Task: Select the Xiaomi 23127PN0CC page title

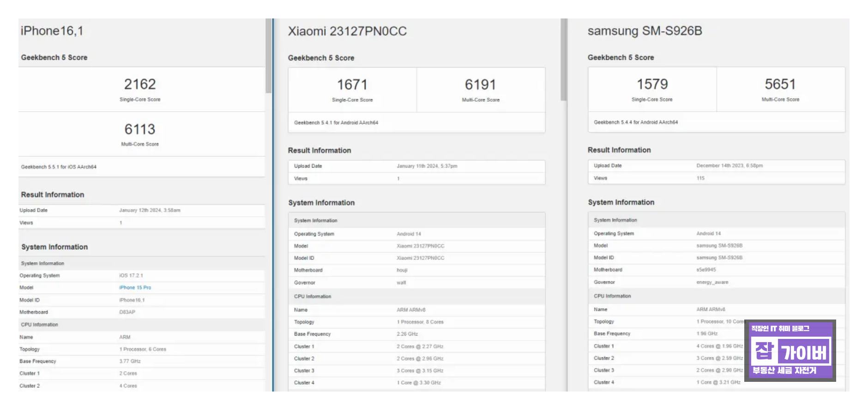Action: tap(347, 31)
